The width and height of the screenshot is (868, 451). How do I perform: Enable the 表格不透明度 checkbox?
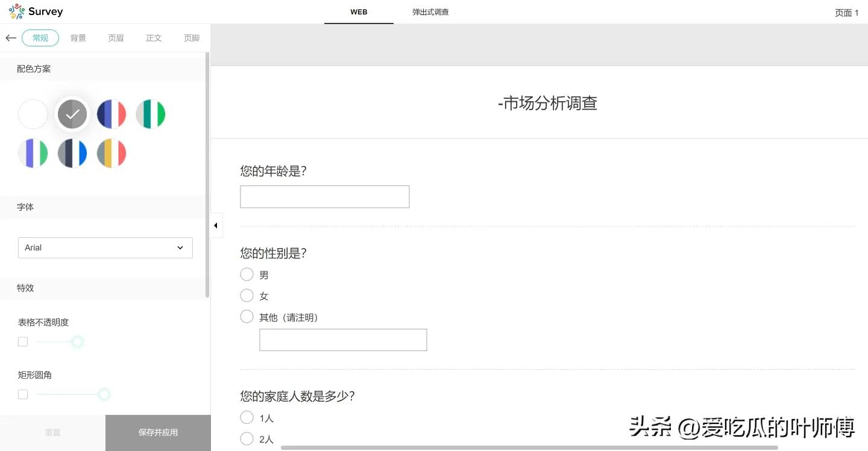(22, 341)
